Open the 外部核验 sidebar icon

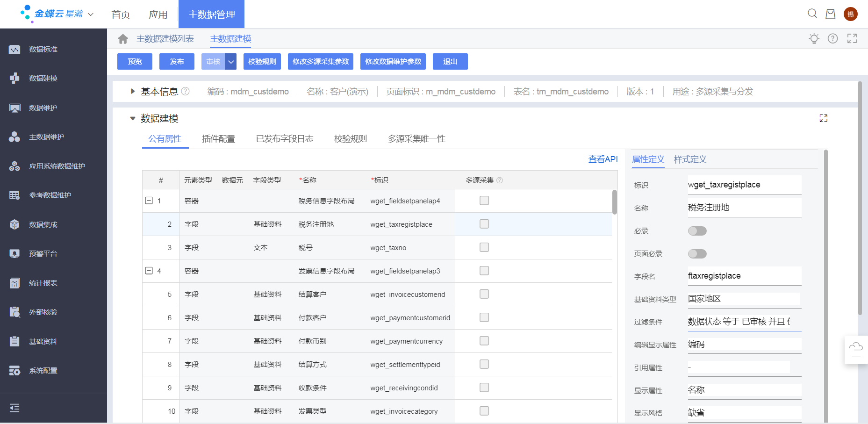14,312
